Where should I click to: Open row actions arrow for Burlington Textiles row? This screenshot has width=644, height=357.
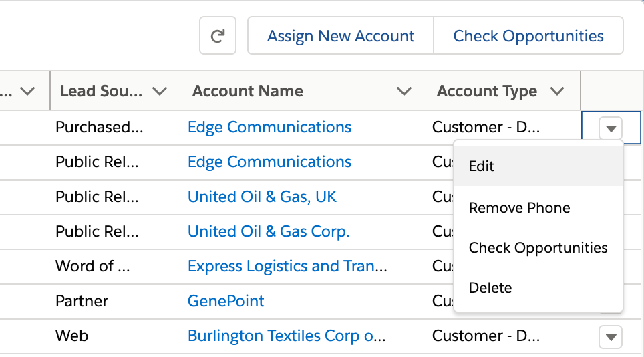[x=611, y=336]
